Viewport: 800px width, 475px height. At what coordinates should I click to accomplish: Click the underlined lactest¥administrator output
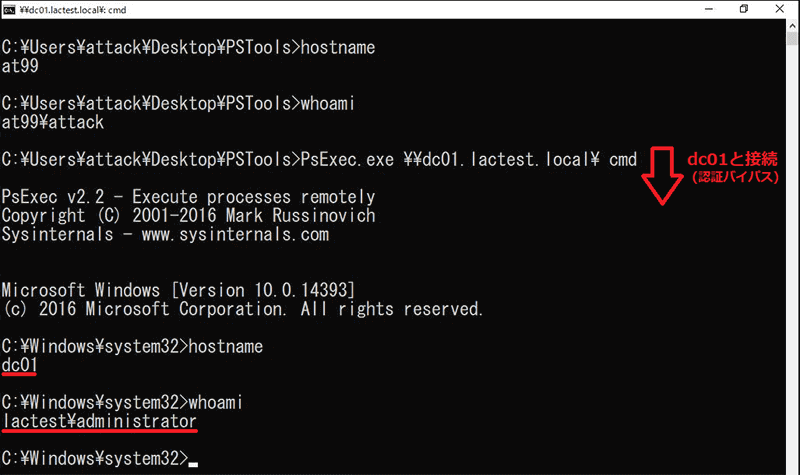[x=99, y=421]
